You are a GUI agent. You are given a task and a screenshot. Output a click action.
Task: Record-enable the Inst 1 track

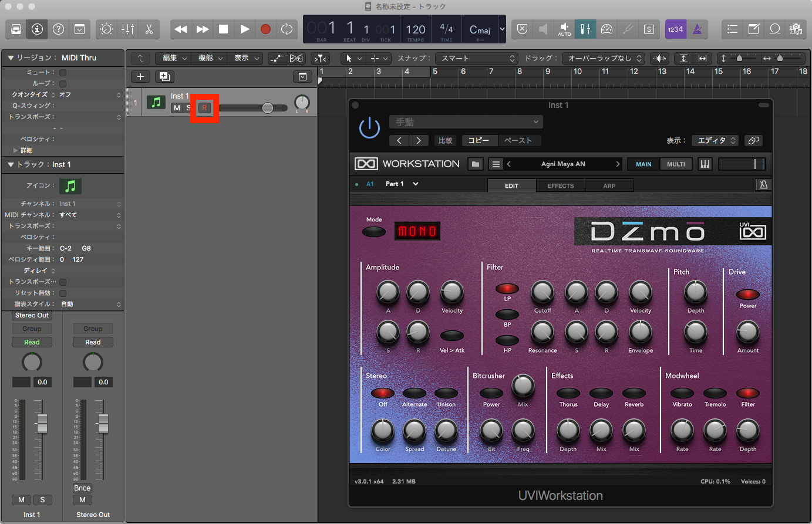pyautogui.click(x=204, y=108)
